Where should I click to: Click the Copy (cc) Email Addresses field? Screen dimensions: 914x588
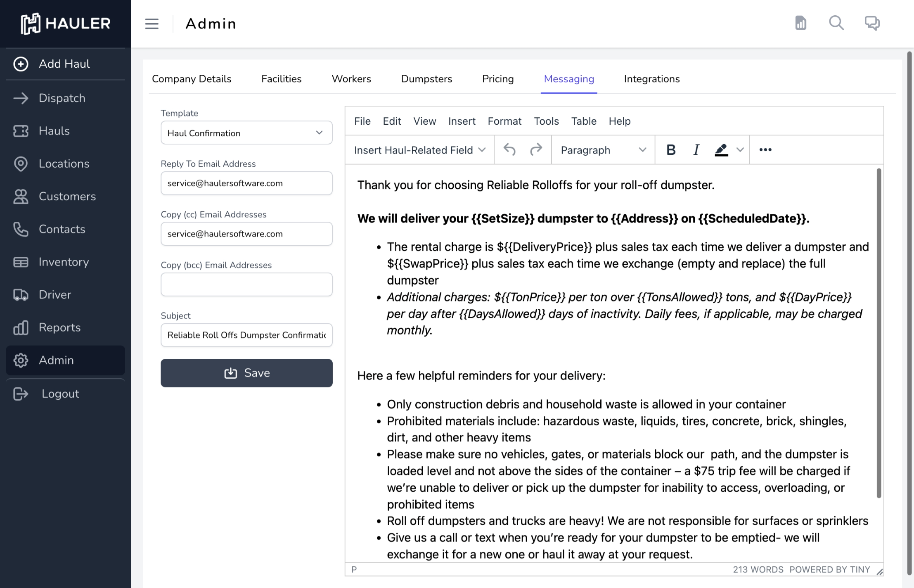pyautogui.click(x=246, y=234)
